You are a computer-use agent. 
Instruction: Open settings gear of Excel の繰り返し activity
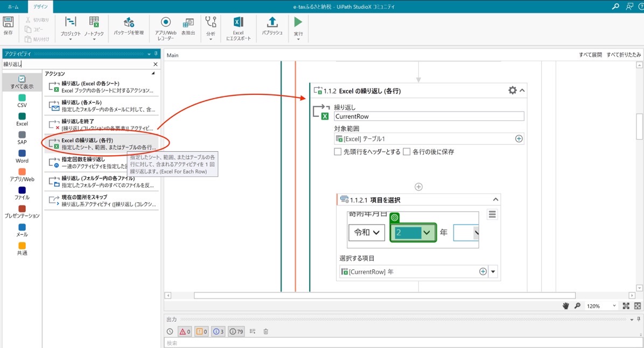(512, 91)
